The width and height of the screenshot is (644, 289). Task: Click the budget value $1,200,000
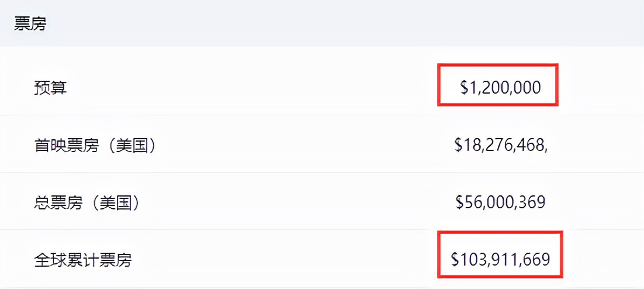pyautogui.click(x=500, y=88)
